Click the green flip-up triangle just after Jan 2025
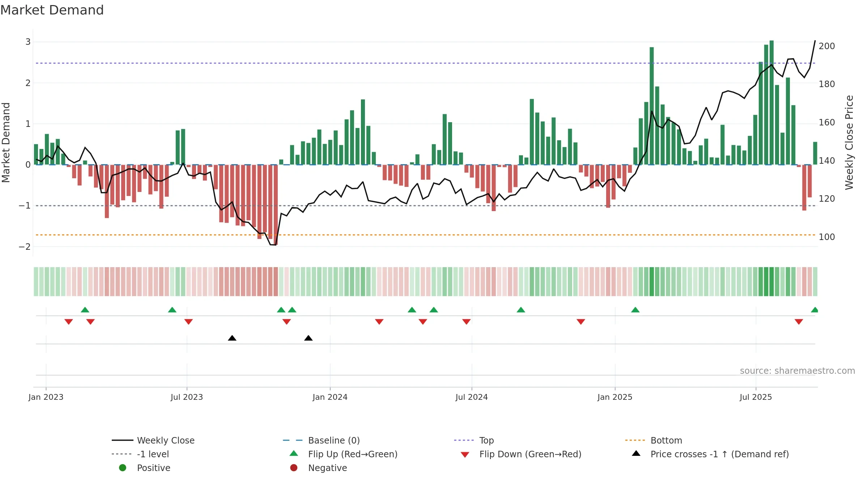 pos(635,310)
